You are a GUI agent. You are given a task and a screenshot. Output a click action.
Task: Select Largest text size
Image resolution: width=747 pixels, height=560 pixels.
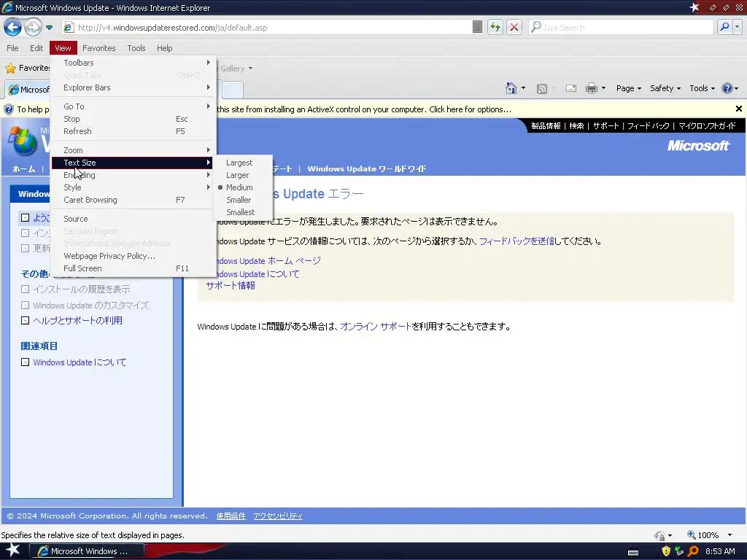(242, 163)
